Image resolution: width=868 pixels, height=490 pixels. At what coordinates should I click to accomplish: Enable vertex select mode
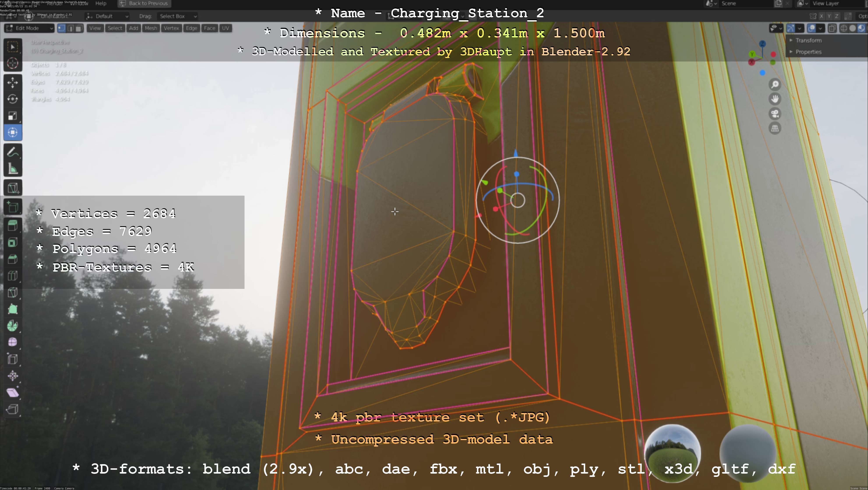click(62, 28)
